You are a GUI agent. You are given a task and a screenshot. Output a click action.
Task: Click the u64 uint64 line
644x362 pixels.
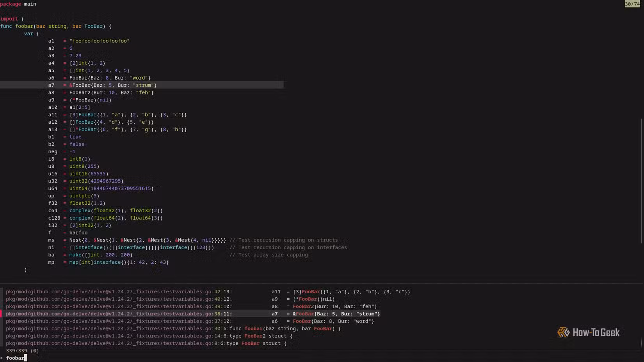101,189
